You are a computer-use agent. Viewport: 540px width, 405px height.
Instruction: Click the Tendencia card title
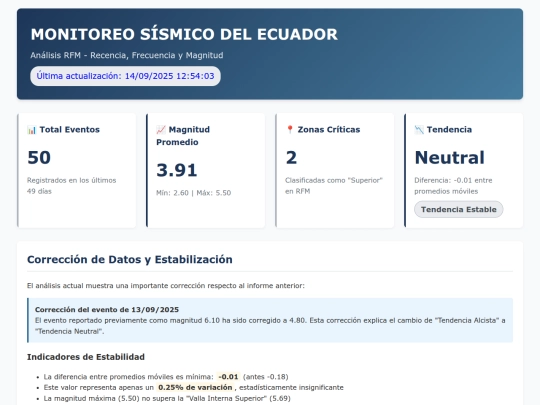[x=449, y=130]
